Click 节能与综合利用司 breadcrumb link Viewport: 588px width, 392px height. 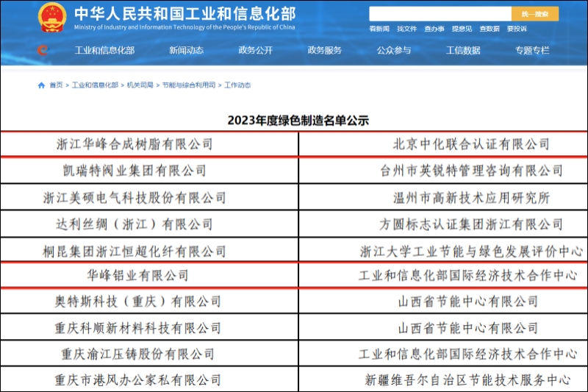click(x=189, y=85)
